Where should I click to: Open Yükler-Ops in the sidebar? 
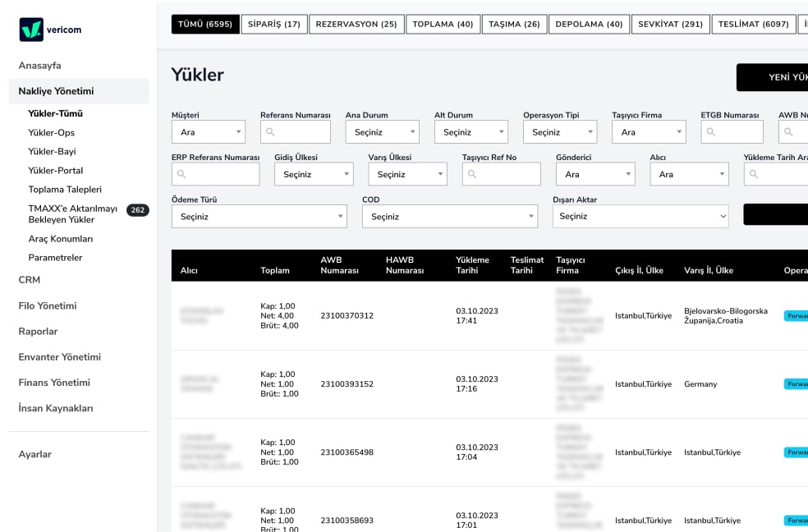click(x=51, y=133)
